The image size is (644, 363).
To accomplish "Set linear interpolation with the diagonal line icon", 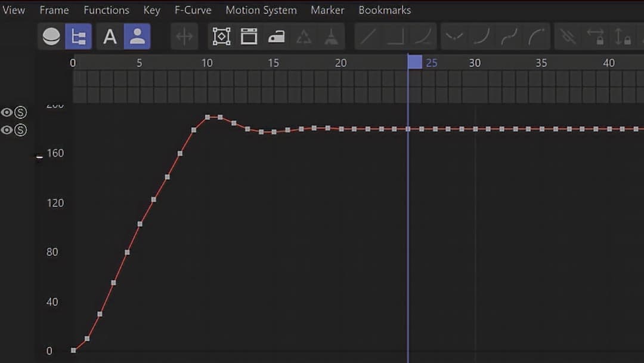I will pos(369,37).
